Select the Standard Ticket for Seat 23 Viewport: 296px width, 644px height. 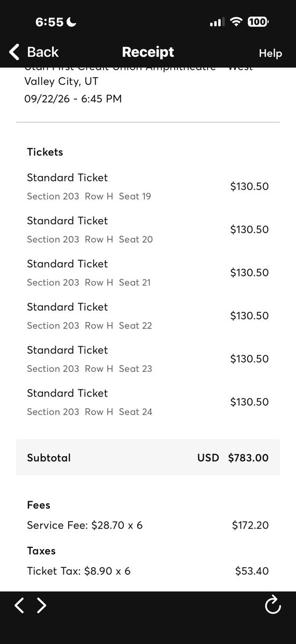click(x=148, y=358)
